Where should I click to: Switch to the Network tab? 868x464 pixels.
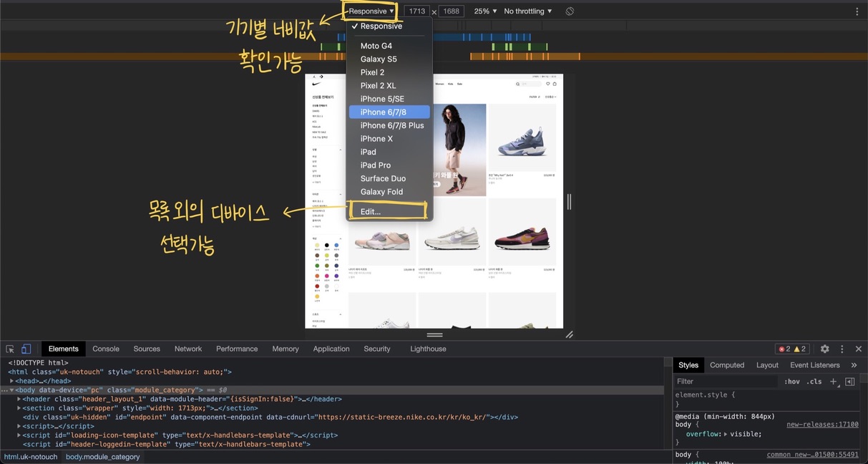point(188,349)
